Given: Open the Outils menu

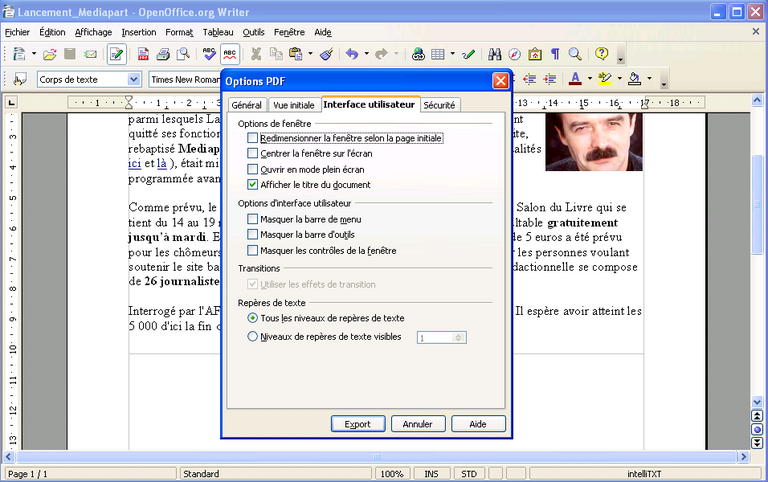Looking at the screenshot, I should 253,32.
